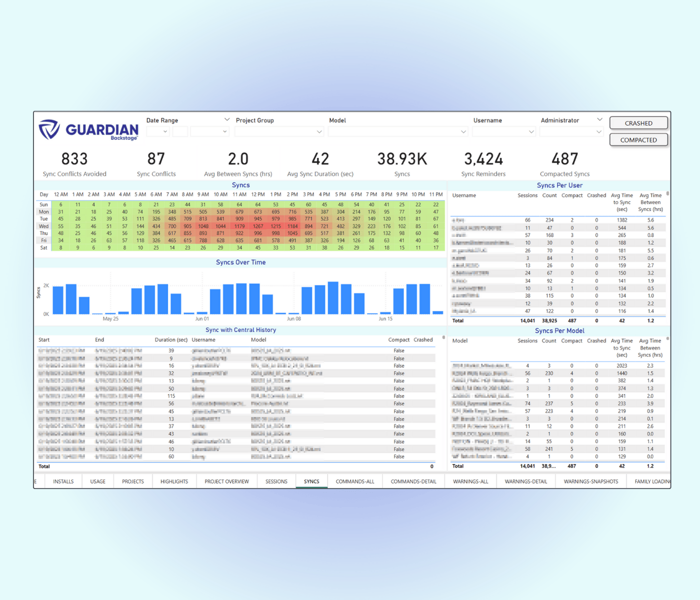This screenshot has width=700, height=600.
Task: Sort Syncs Per User by the Sessions column
Action: 527,195
